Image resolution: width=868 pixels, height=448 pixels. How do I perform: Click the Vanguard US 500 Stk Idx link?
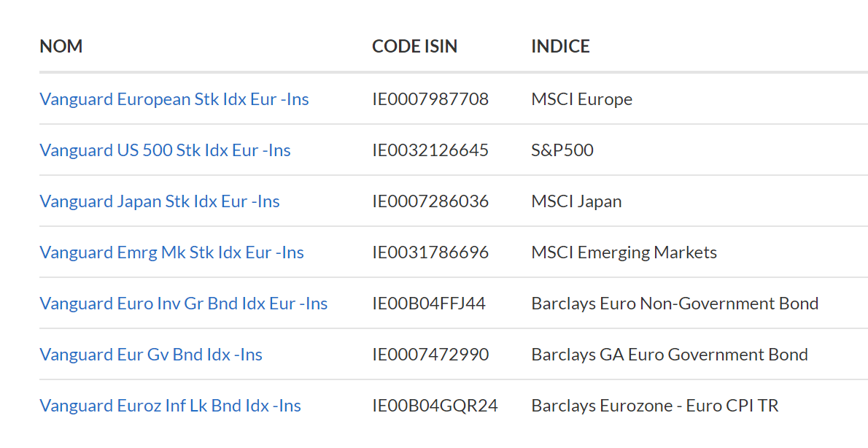pyautogui.click(x=165, y=150)
